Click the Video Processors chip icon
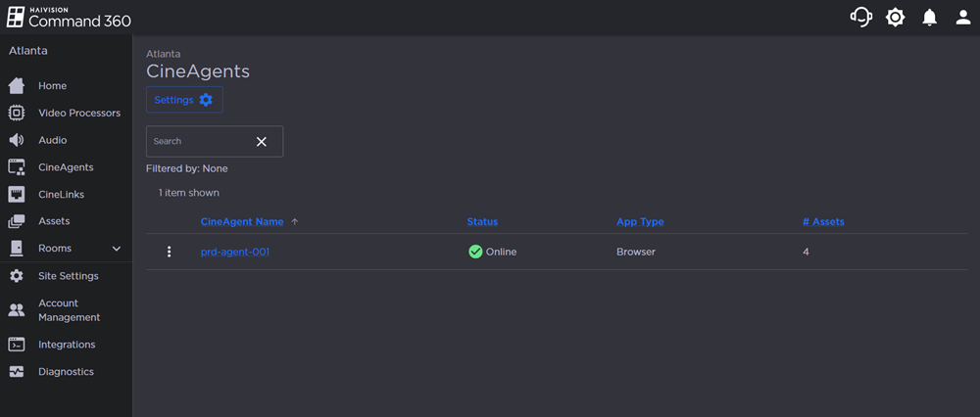Viewport: 980px width, 417px height. click(x=17, y=114)
